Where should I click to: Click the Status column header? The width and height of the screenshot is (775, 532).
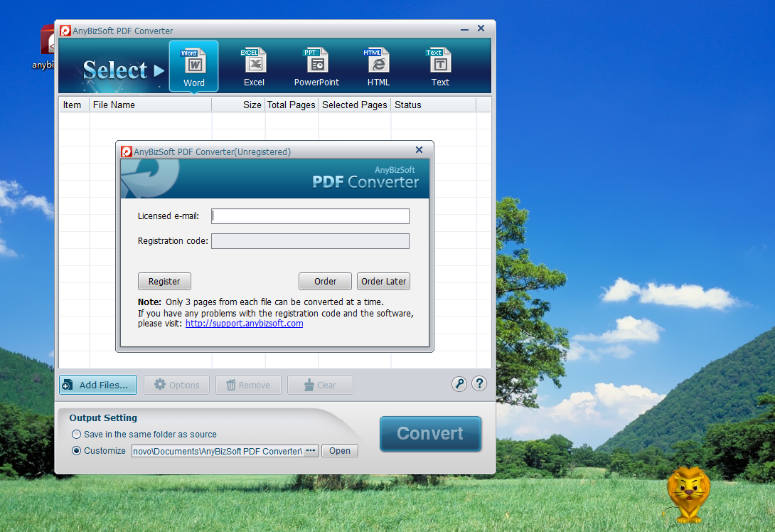click(433, 105)
